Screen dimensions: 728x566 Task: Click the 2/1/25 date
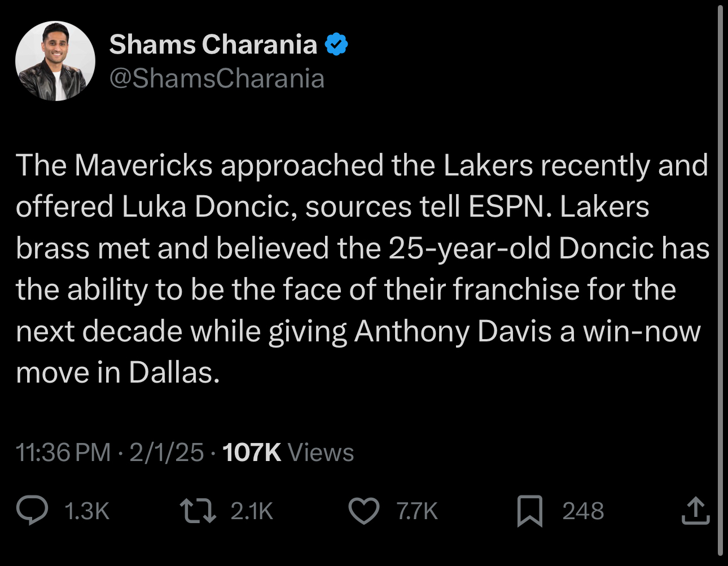[x=166, y=453]
